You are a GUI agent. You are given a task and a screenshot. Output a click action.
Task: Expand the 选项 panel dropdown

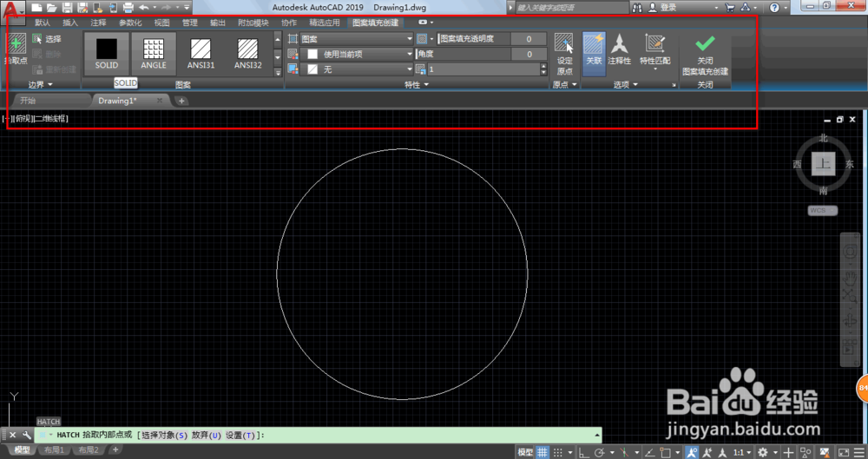626,85
